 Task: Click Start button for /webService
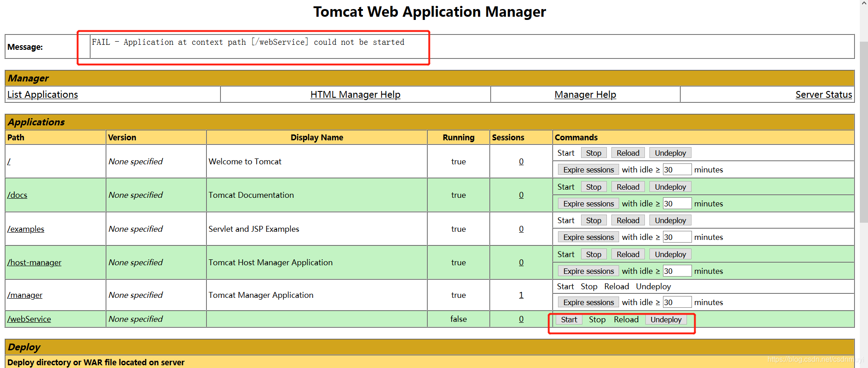point(569,320)
